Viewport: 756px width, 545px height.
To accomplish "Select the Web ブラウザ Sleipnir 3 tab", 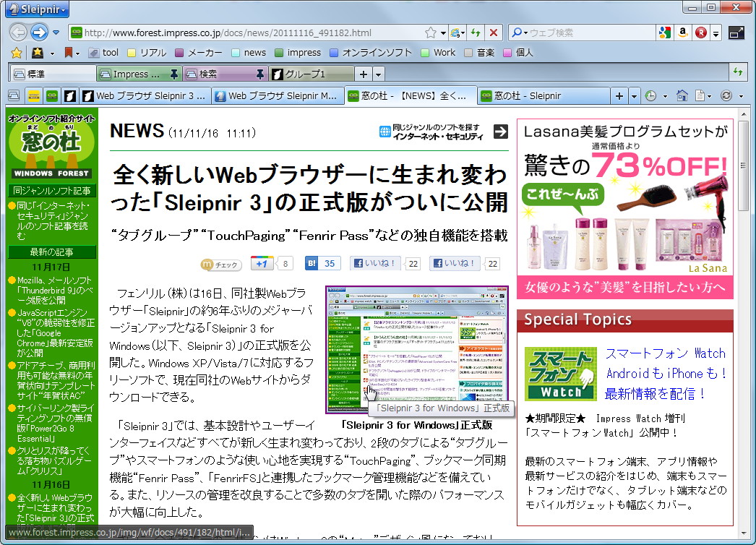I will click(145, 95).
